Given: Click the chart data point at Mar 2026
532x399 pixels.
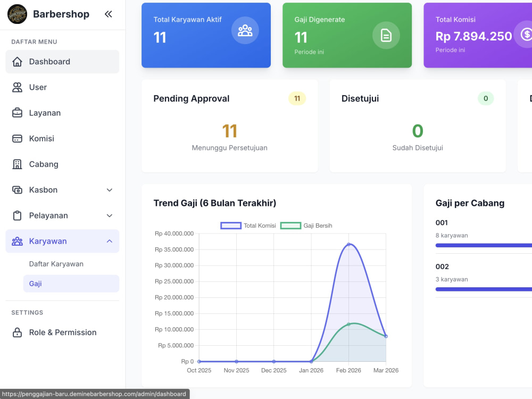Looking at the screenshot, I should (386, 336).
